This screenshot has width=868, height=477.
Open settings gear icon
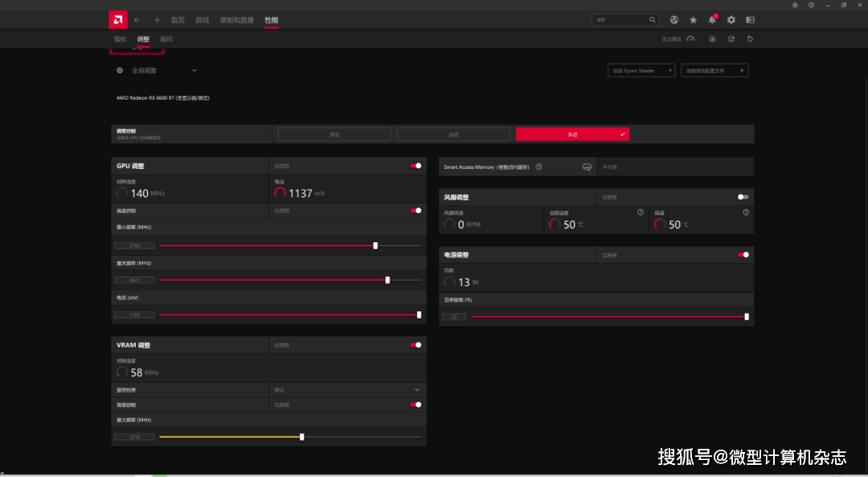[x=731, y=20]
